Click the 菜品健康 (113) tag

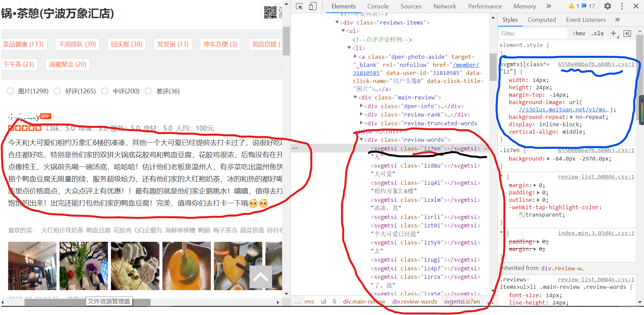tap(23, 44)
